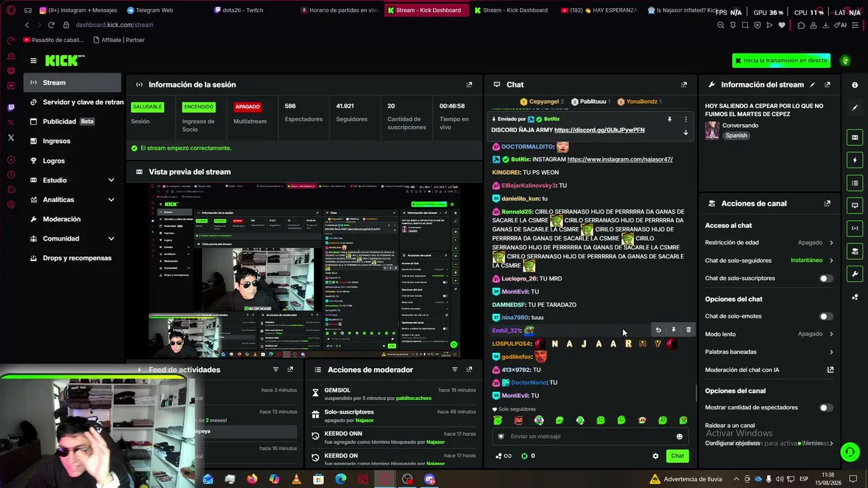Click the list icon in right rail
The width and height of the screenshot is (868, 488).
pos(854,183)
